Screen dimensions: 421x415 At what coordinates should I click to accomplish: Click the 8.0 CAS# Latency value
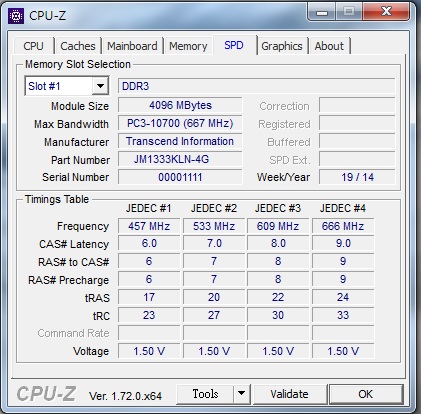(x=278, y=243)
